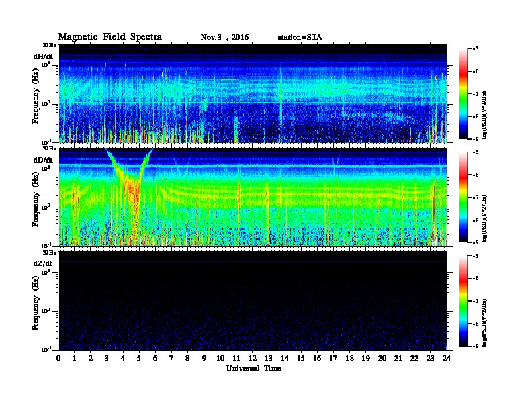Click hour label "4" on the time axis

123,359
